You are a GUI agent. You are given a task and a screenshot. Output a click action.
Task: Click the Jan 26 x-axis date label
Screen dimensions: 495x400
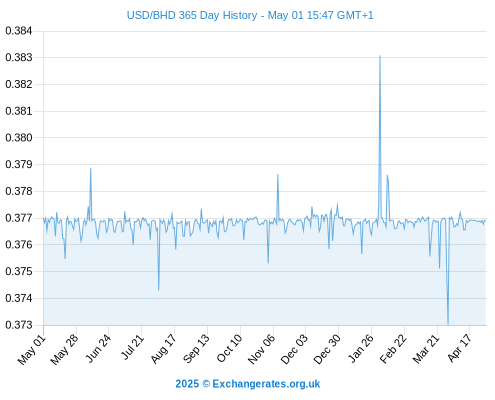tap(361, 348)
